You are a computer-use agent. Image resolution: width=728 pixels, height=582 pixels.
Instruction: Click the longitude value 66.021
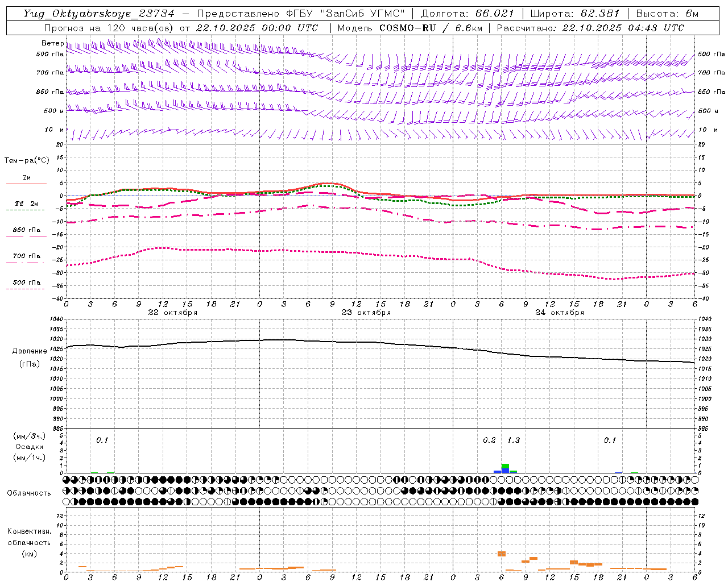coord(495,14)
